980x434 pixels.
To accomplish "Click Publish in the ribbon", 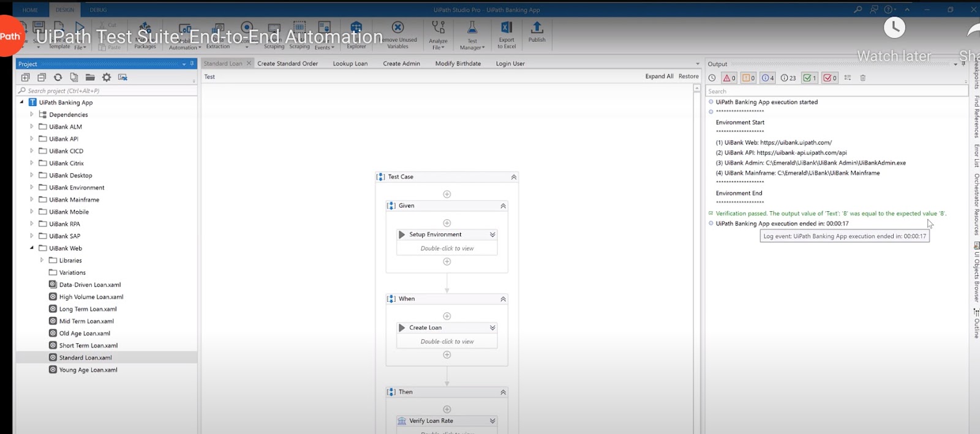I will [537, 32].
